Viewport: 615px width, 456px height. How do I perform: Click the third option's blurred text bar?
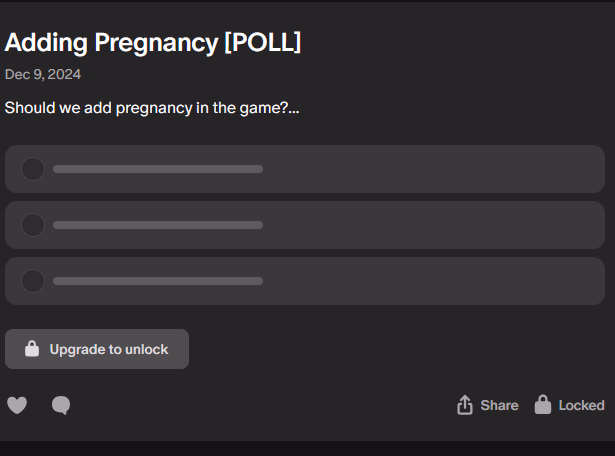tap(158, 281)
